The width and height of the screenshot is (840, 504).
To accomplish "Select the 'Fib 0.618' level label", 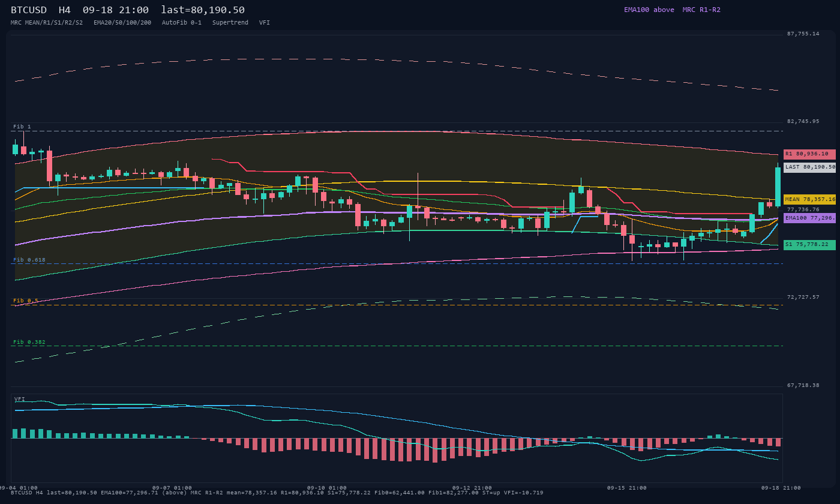I will [29, 260].
